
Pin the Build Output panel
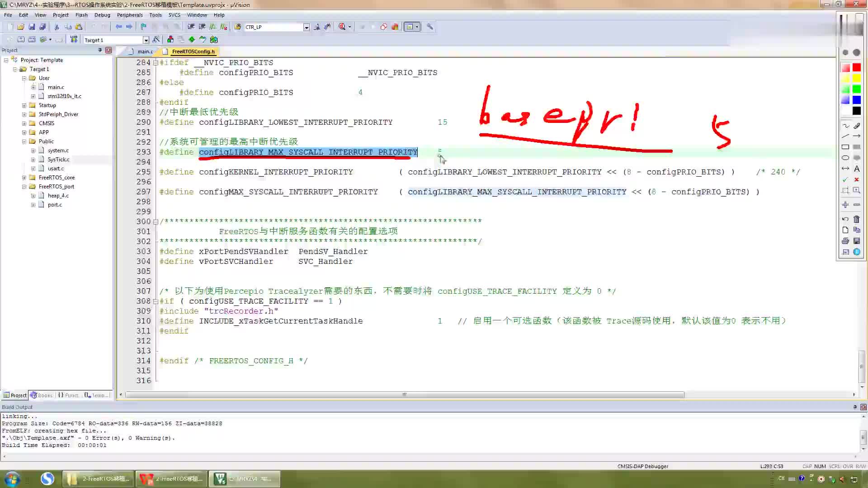(855, 407)
